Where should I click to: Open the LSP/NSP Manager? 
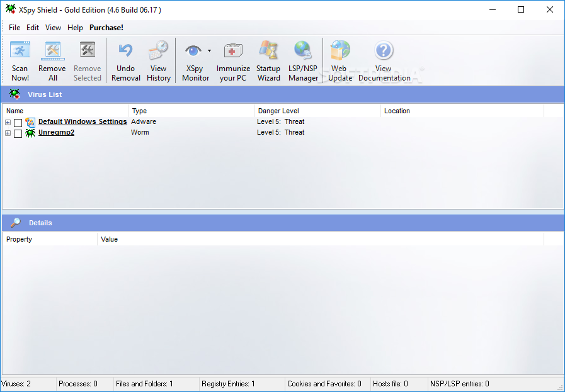303,61
